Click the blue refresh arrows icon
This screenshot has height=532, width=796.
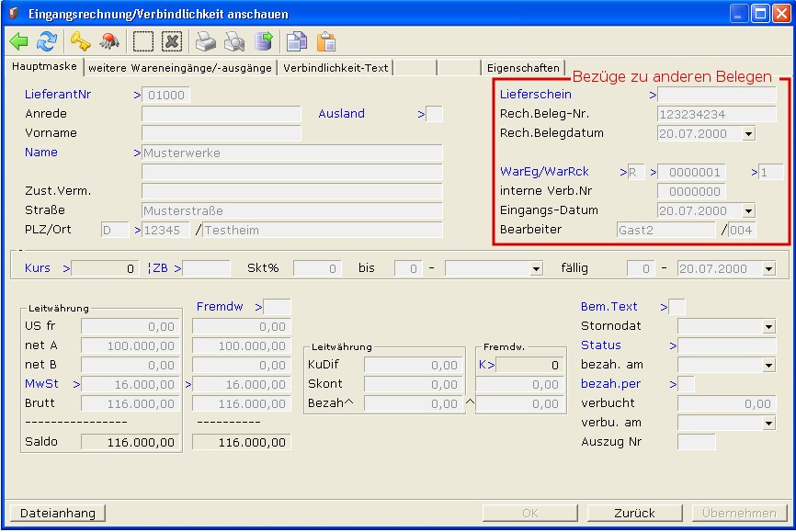(x=47, y=41)
